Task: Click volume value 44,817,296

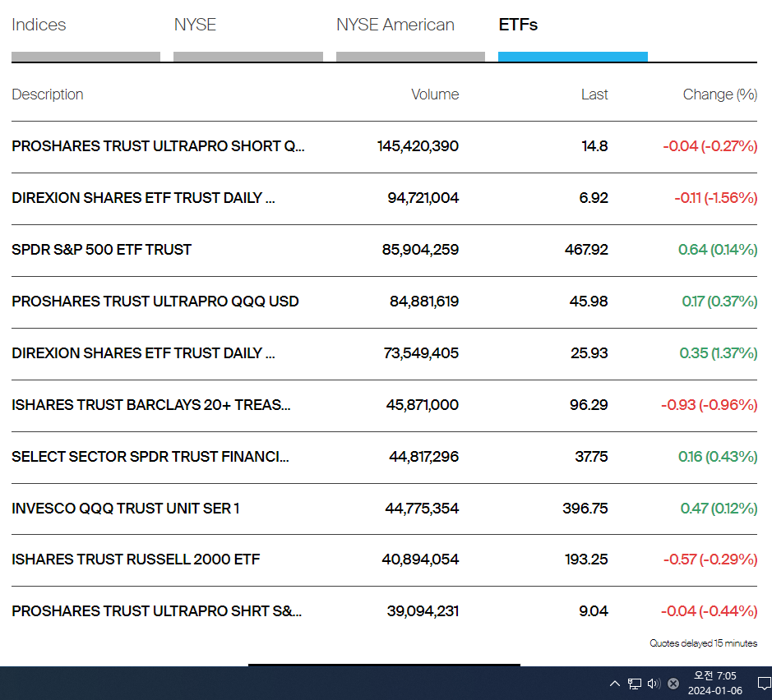Action: coord(424,457)
